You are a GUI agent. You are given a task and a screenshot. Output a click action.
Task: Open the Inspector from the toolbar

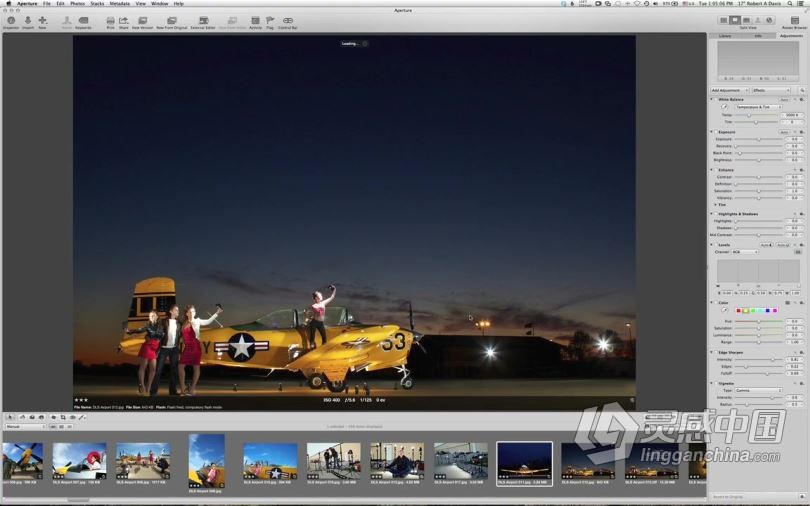pos(11,21)
